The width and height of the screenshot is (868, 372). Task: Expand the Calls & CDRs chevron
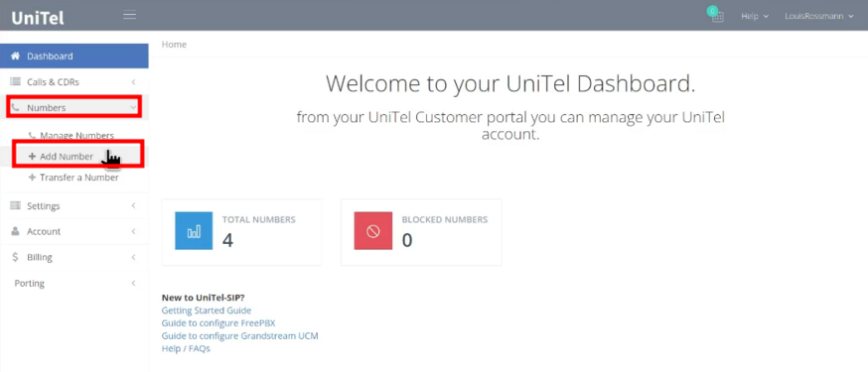[x=133, y=81]
